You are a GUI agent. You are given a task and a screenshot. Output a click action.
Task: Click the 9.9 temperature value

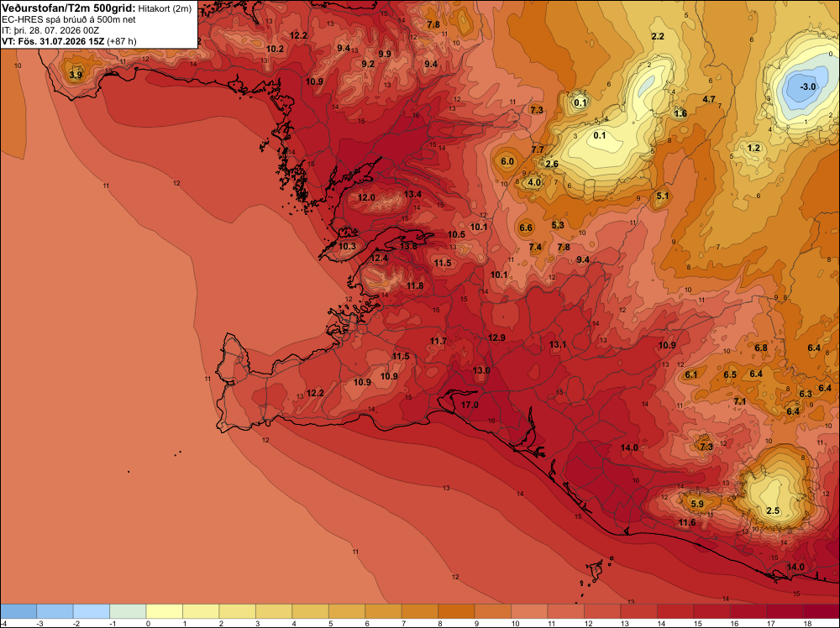pyautogui.click(x=385, y=54)
